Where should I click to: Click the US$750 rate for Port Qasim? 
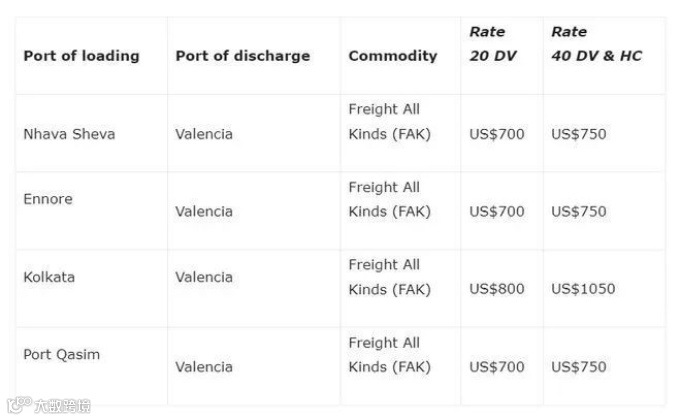click(578, 367)
